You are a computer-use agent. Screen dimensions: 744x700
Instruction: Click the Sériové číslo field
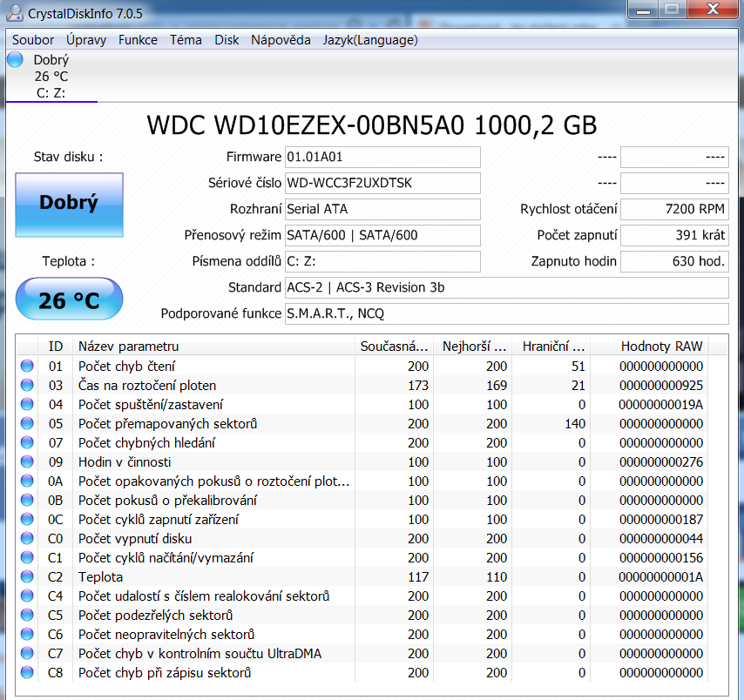(382, 184)
